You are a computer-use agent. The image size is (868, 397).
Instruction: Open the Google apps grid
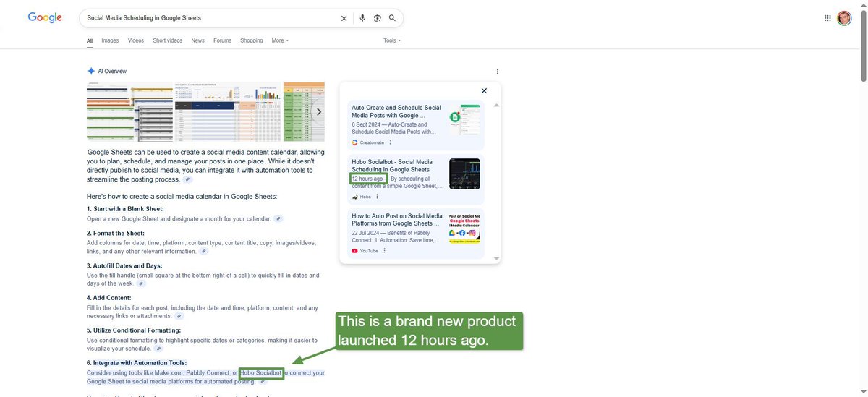click(x=827, y=18)
